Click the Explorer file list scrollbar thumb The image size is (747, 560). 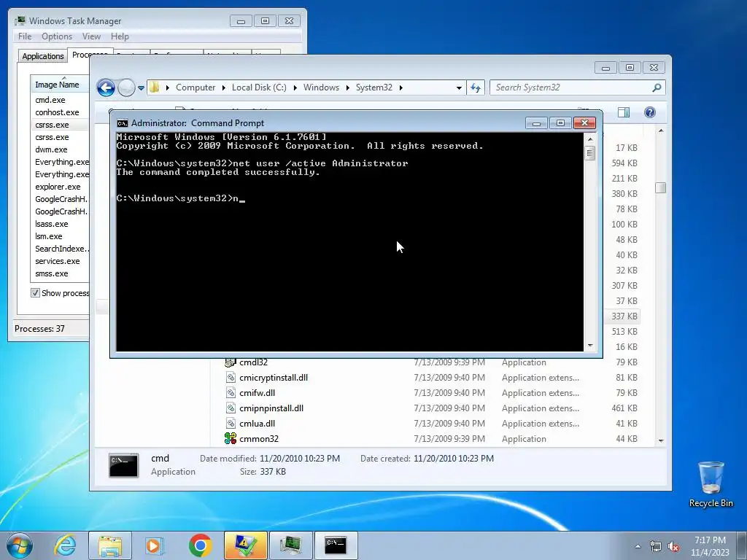coord(660,187)
